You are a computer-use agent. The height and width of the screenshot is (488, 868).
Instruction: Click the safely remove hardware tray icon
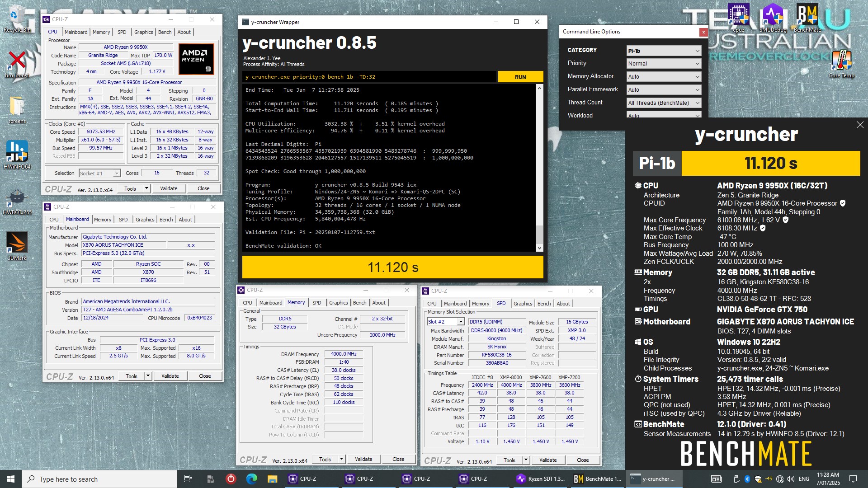pyautogui.click(x=736, y=479)
